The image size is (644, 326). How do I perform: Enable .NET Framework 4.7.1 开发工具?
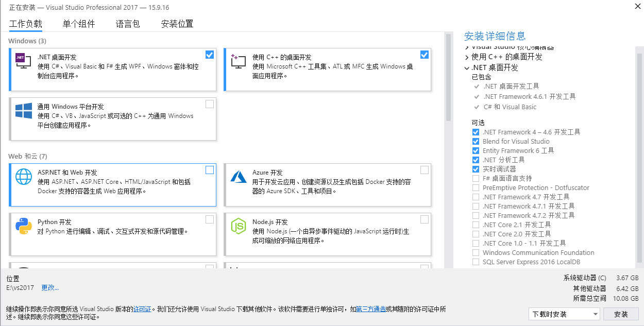[476, 206]
